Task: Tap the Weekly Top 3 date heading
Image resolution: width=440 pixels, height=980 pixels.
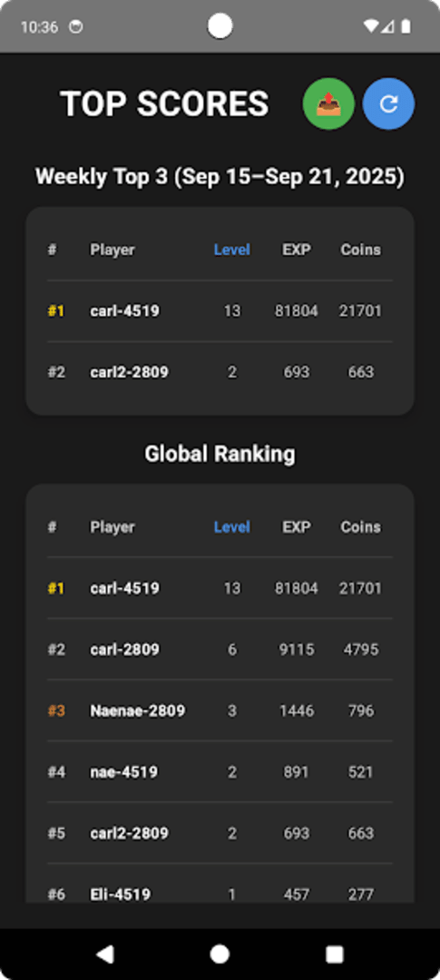Action: point(220,177)
